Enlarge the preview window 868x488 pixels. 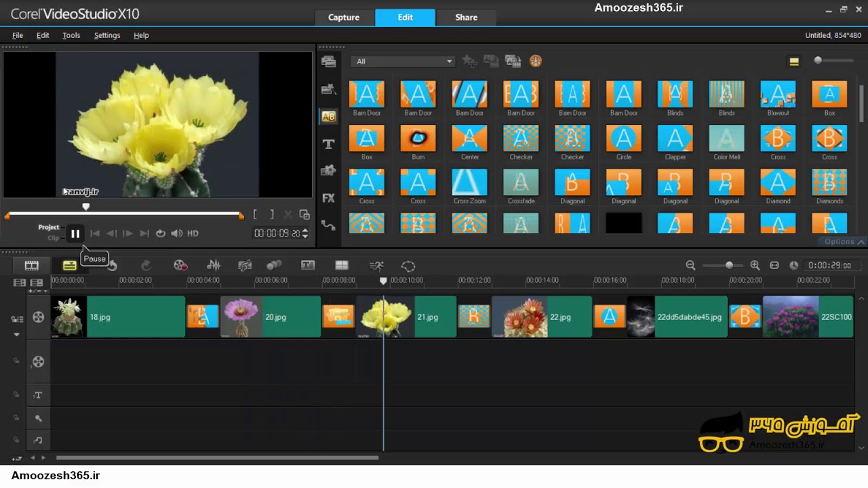(x=304, y=215)
